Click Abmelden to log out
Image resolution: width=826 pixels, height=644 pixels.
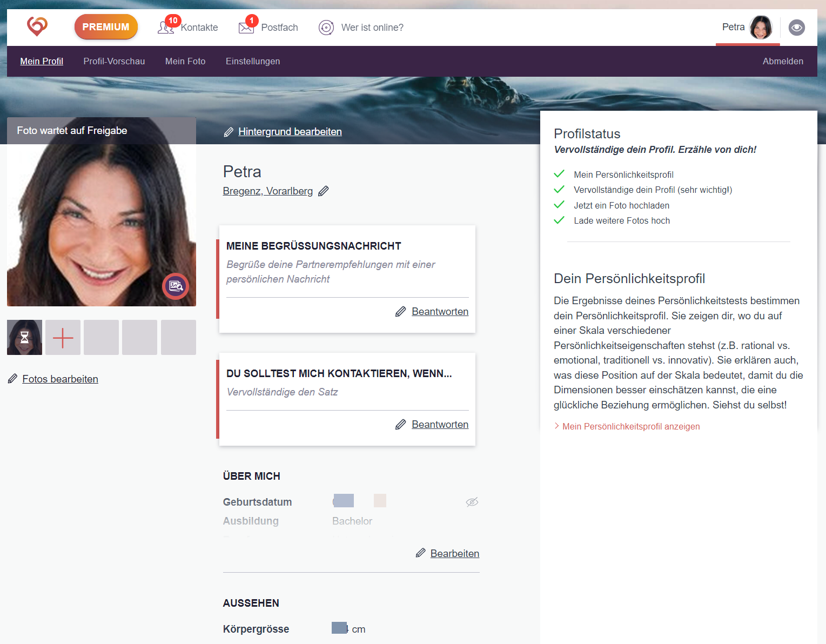tap(783, 61)
